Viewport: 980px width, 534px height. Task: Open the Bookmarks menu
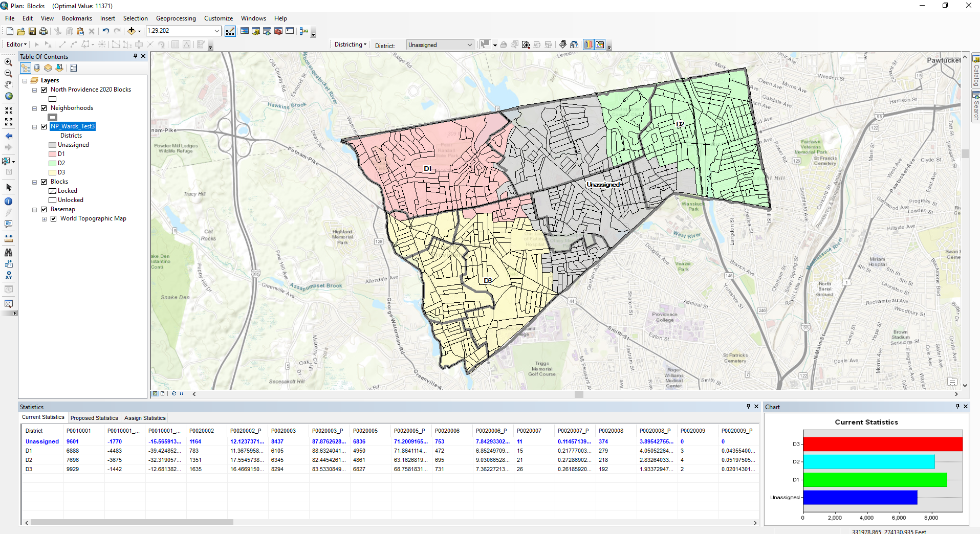[77, 18]
